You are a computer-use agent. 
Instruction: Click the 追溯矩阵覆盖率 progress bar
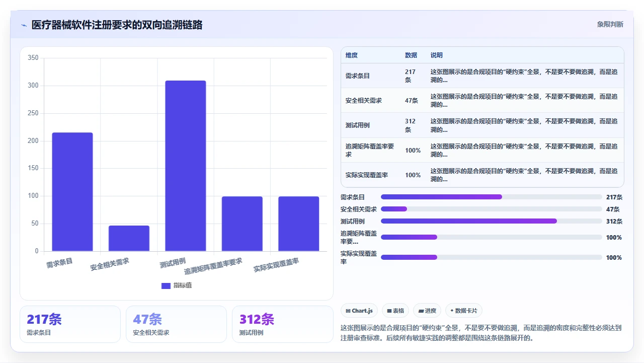tap(491, 237)
